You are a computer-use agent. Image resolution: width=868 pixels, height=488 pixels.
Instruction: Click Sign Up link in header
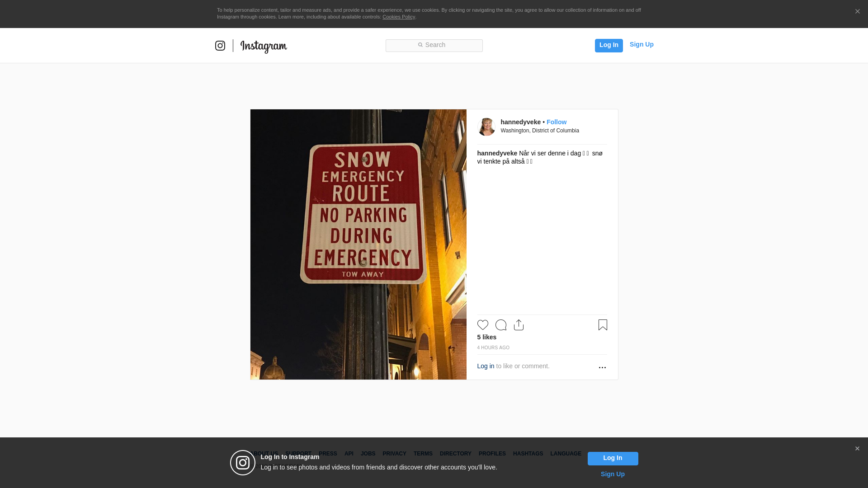[641, 44]
